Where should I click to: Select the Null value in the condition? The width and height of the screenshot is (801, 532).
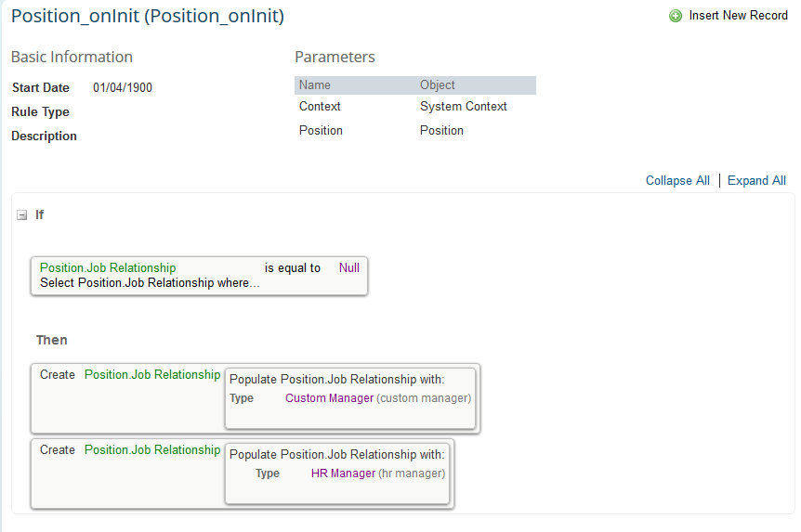349,268
